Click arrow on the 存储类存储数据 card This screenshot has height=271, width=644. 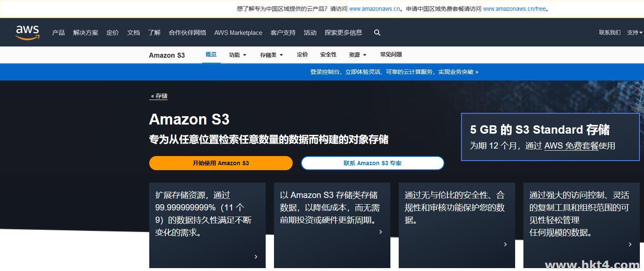click(x=380, y=232)
